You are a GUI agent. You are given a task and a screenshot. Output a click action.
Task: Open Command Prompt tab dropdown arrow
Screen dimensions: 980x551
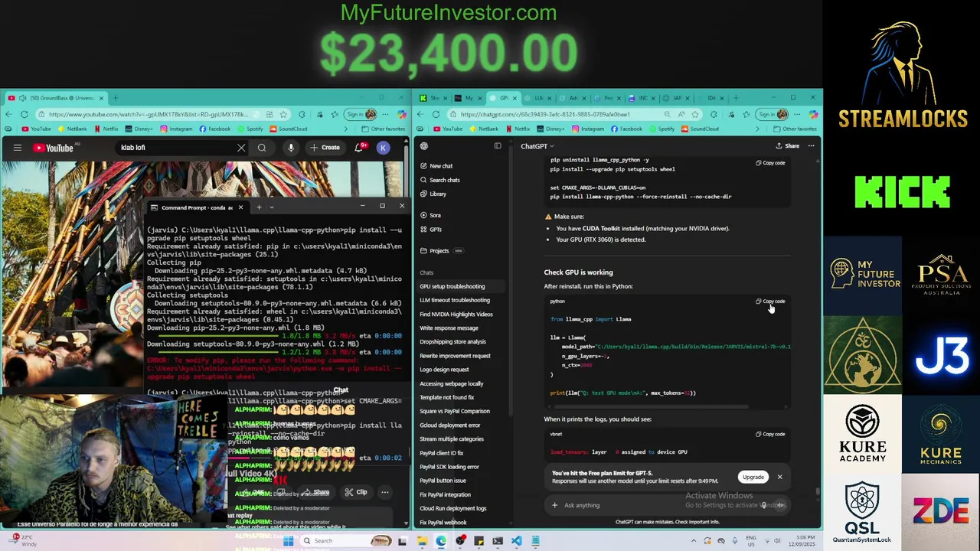coord(271,207)
